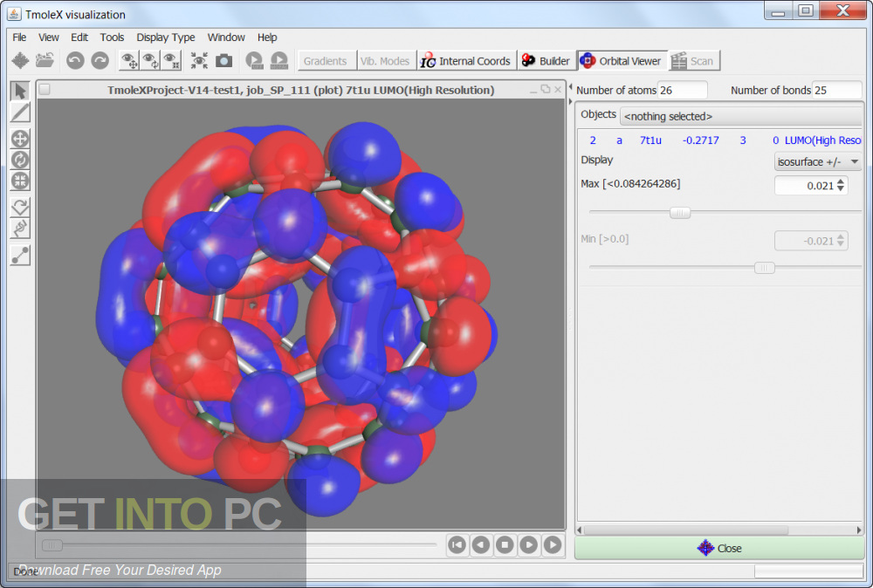The image size is (873, 588).
Task: Click the Gradients button
Action: point(325,61)
